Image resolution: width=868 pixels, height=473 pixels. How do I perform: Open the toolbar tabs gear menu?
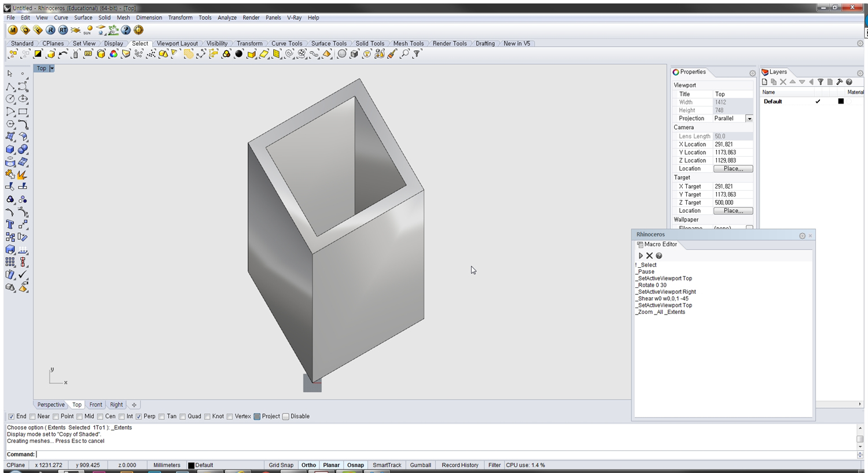(x=860, y=43)
